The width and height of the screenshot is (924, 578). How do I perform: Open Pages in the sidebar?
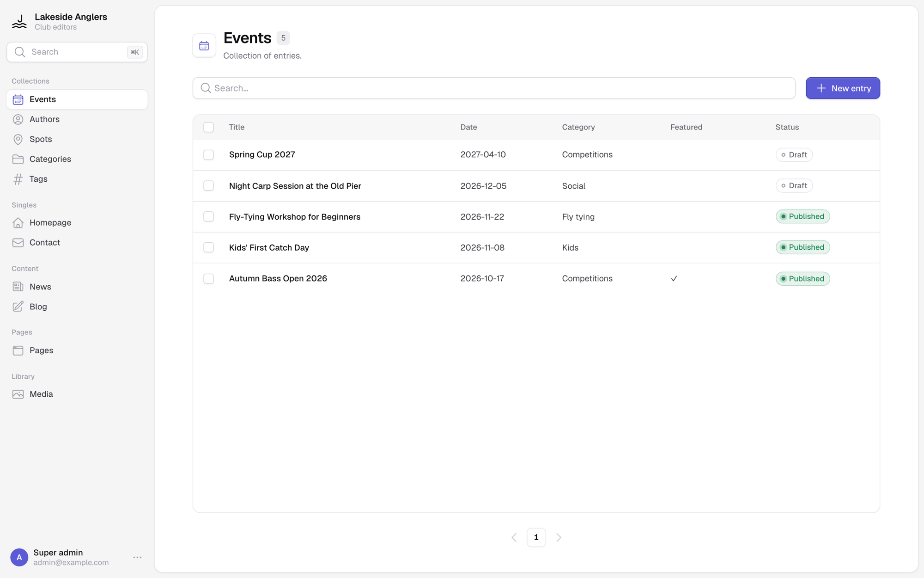pyautogui.click(x=77, y=350)
